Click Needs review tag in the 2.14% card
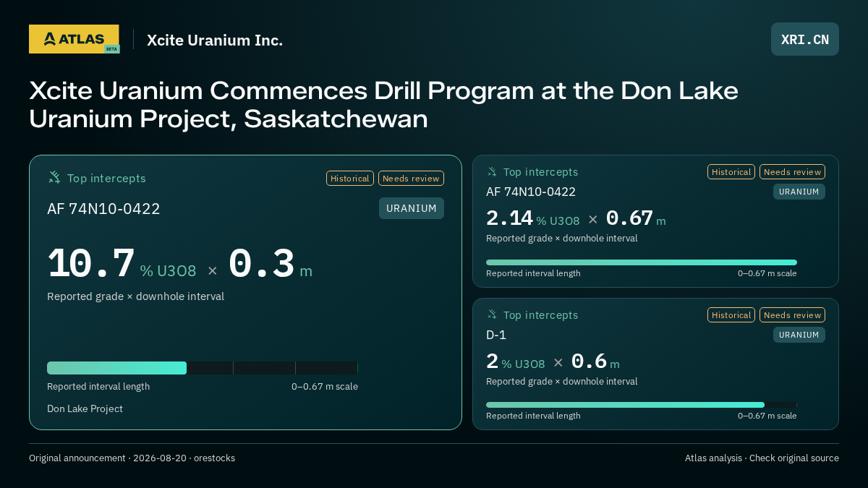Image resolution: width=868 pixels, height=488 pixels. click(792, 171)
